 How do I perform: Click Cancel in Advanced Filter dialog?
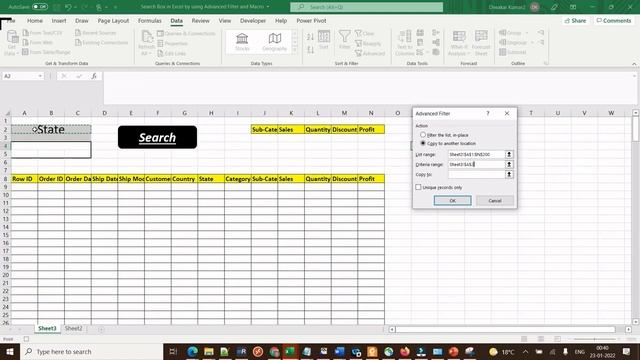pos(495,200)
